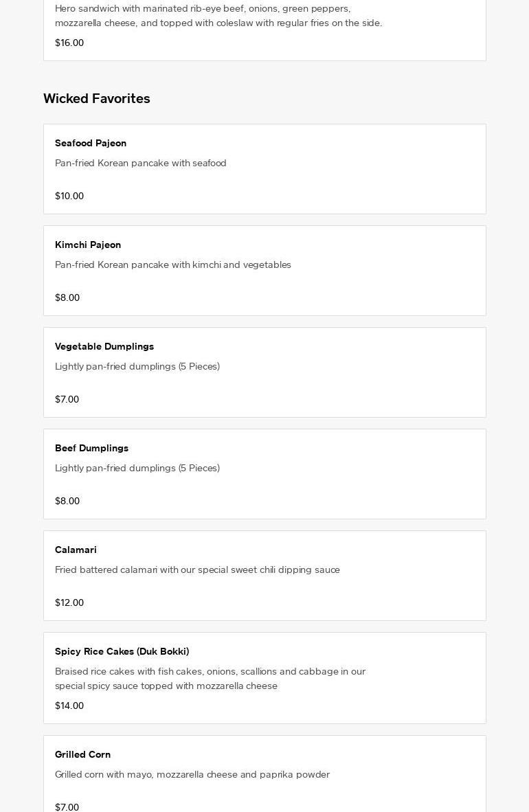Click the Calamari item title
The image size is (529, 812).
point(76,550)
